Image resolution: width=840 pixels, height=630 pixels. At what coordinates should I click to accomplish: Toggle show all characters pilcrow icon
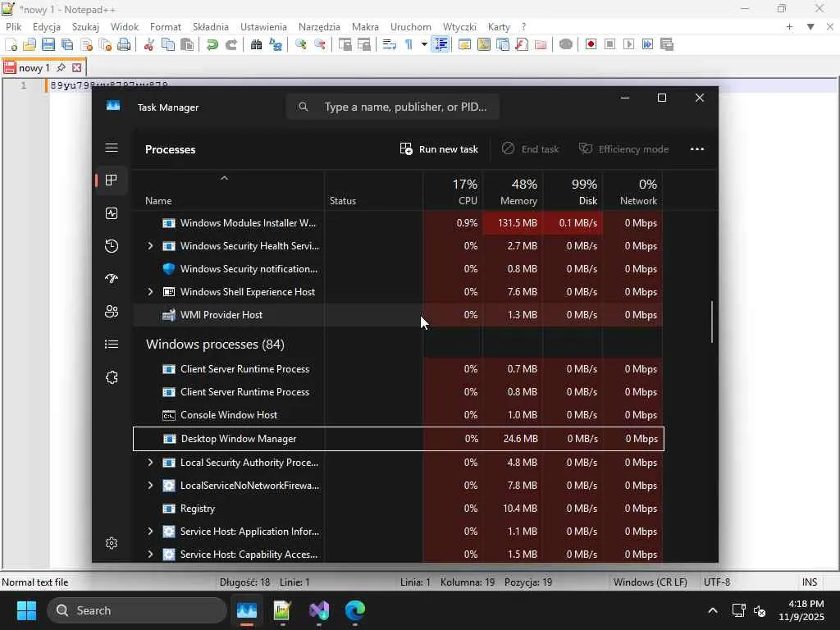(x=409, y=44)
